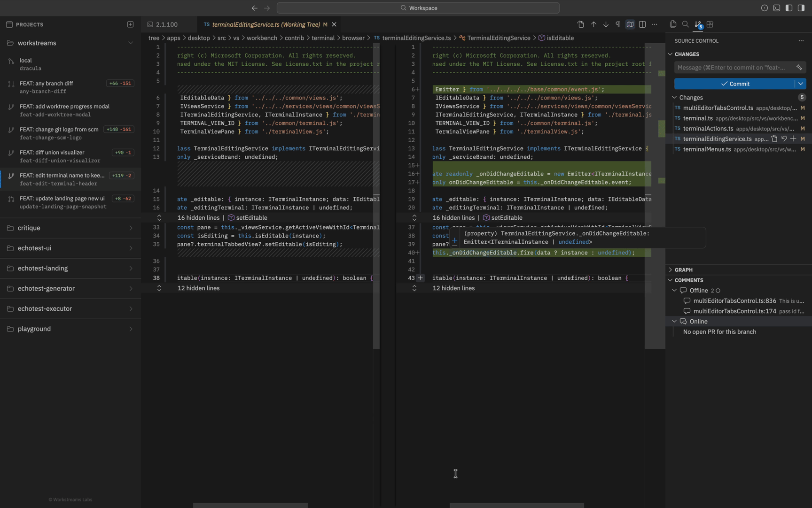Image resolution: width=812 pixels, height=508 pixels.
Task: Click the discard changes icon on terminalEditingService.ts
Action: tap(784, 139)
